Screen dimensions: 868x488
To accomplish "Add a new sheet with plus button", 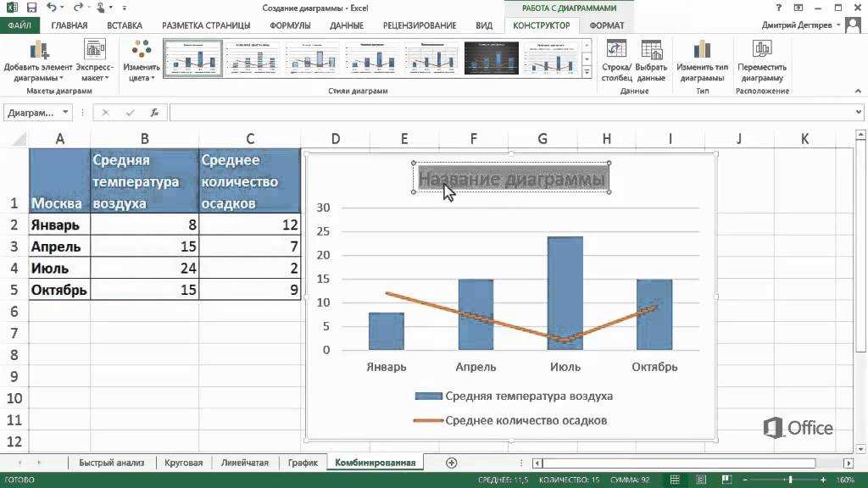I will pos(451,463).
